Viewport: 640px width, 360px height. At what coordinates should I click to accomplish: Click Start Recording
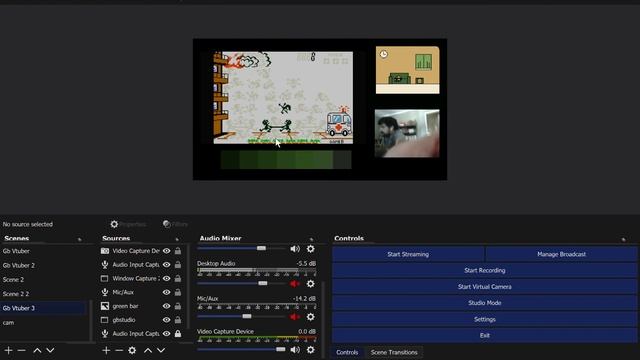(484, 270)
